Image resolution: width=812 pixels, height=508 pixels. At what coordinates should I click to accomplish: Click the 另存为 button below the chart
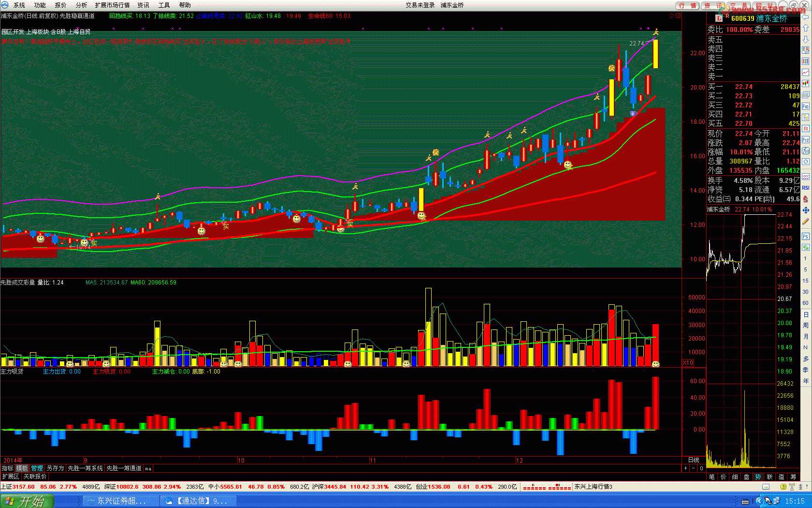tap(56, 468)
